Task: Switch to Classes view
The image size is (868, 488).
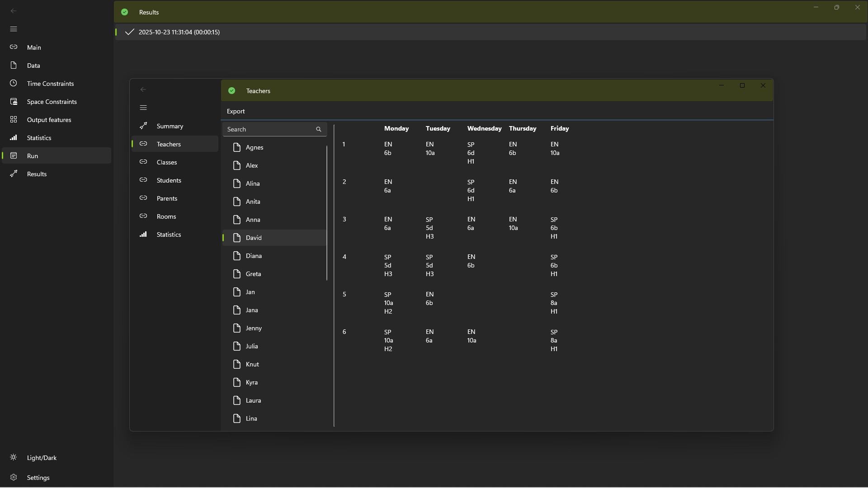Action: (x=166, y=162)
